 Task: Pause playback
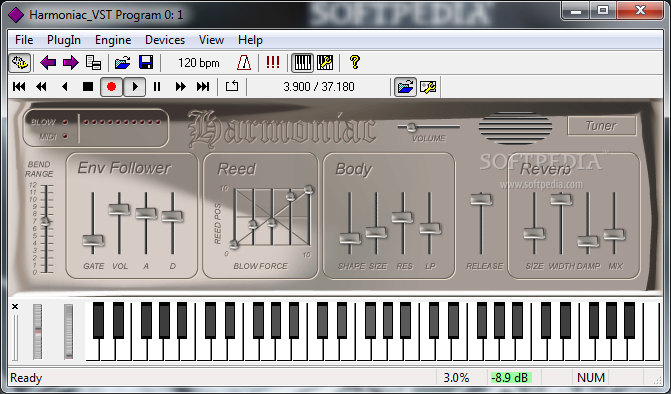(x=157, y=87)
